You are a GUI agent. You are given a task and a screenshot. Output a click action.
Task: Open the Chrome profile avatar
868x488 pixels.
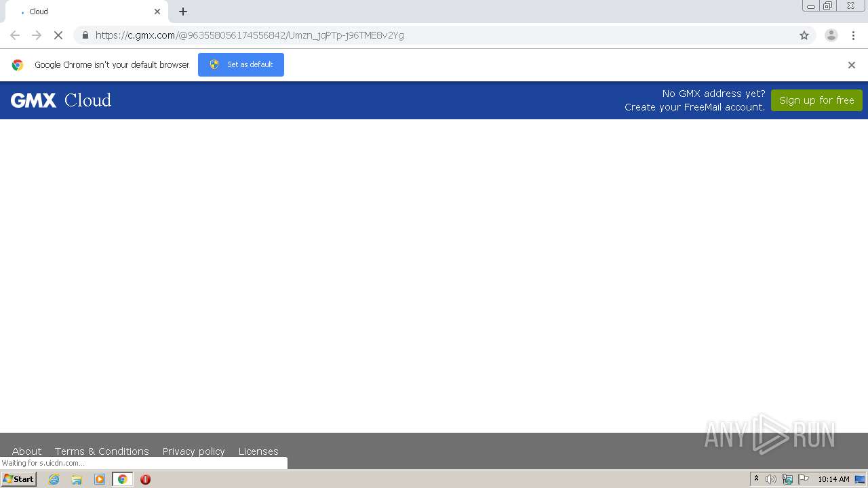[x=831, y=35]
